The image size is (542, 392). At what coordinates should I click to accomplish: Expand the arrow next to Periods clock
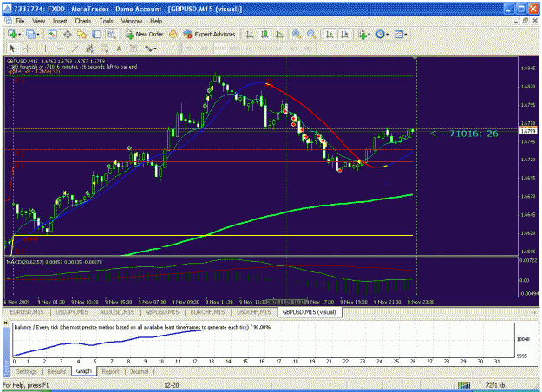click(387, 35)
